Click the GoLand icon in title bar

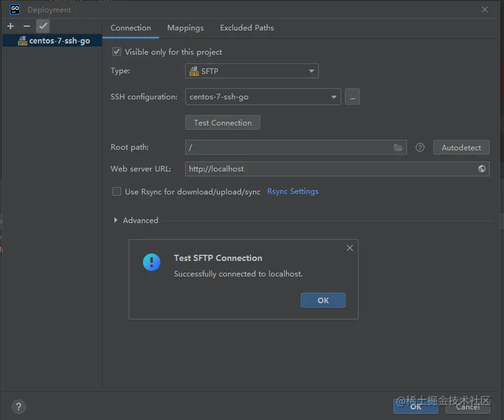[x=15, y=9]
